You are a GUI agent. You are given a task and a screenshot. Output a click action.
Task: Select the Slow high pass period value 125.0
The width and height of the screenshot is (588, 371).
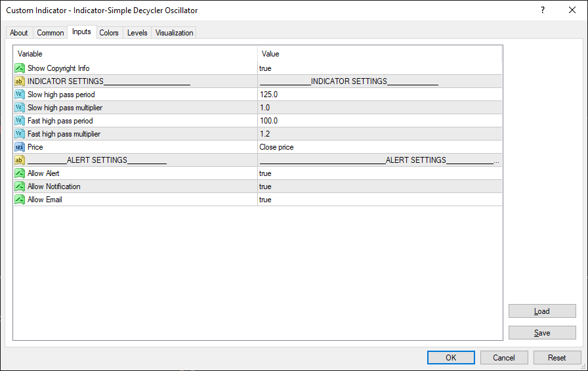269,95
